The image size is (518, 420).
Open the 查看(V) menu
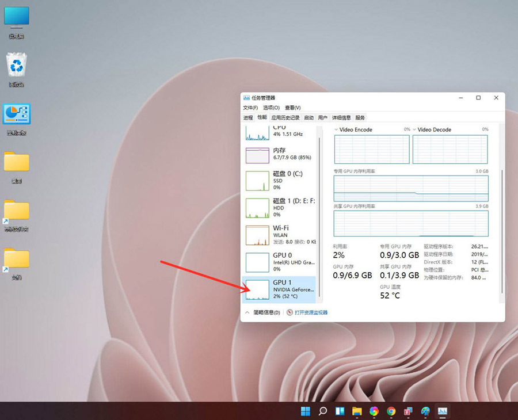292,108
